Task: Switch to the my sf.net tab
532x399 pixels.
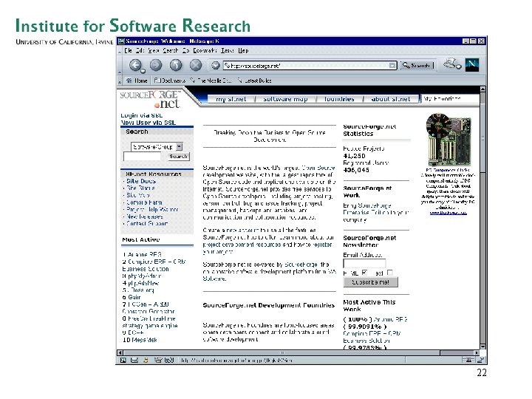Action: 231,99
